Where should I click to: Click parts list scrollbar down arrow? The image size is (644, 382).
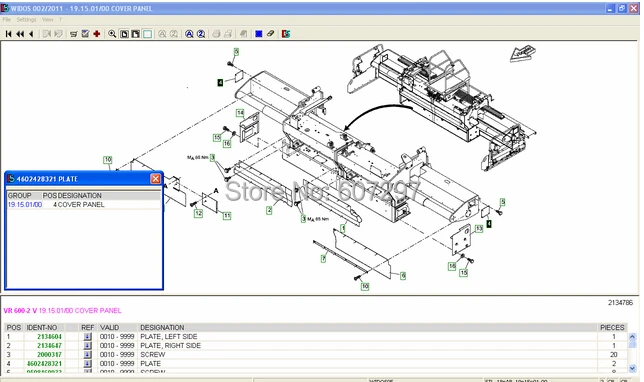tap(632, 368)
